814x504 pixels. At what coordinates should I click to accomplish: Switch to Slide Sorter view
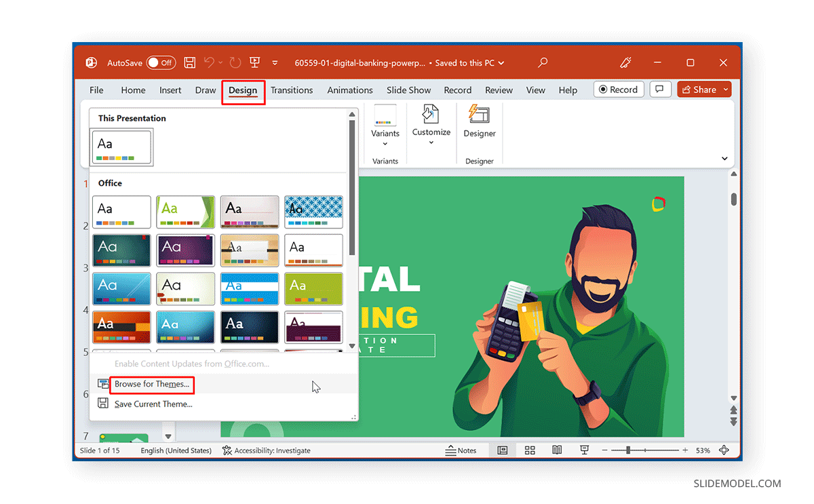[530, 450]
